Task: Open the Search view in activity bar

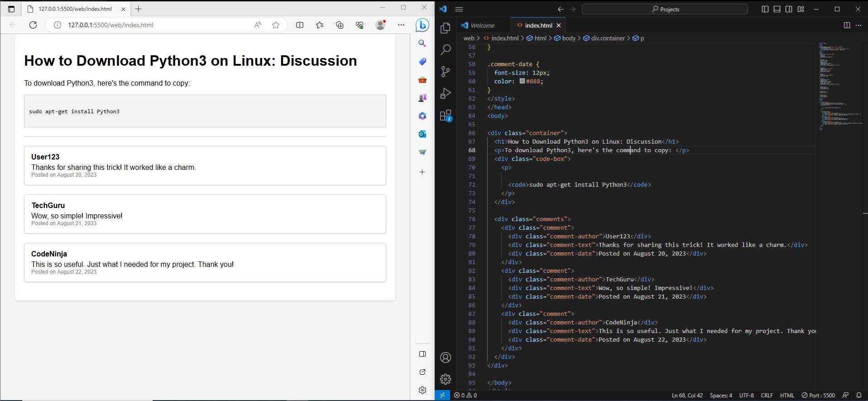Action: [446, 49]
